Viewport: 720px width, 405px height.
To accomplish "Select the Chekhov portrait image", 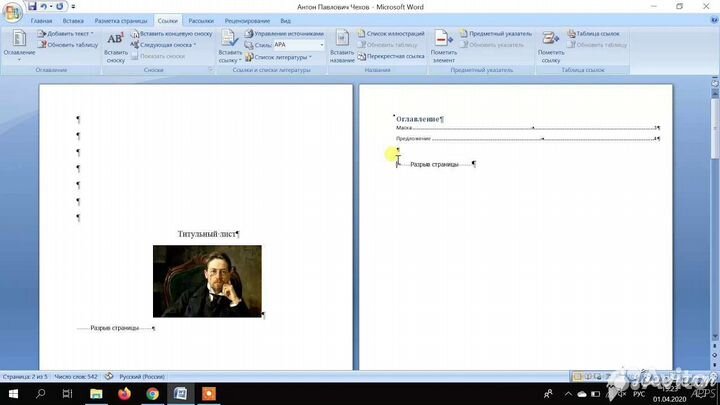I will 207,281.
